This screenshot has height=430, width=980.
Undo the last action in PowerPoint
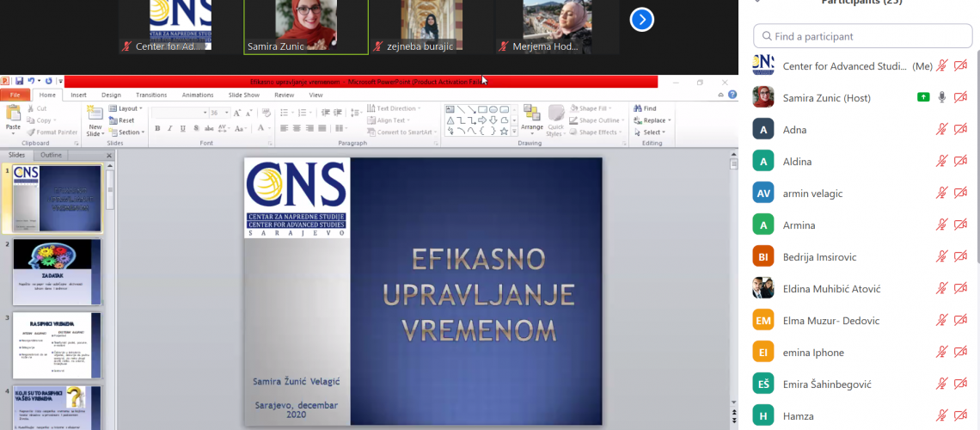pyautogui.click(x=31, y=81)
